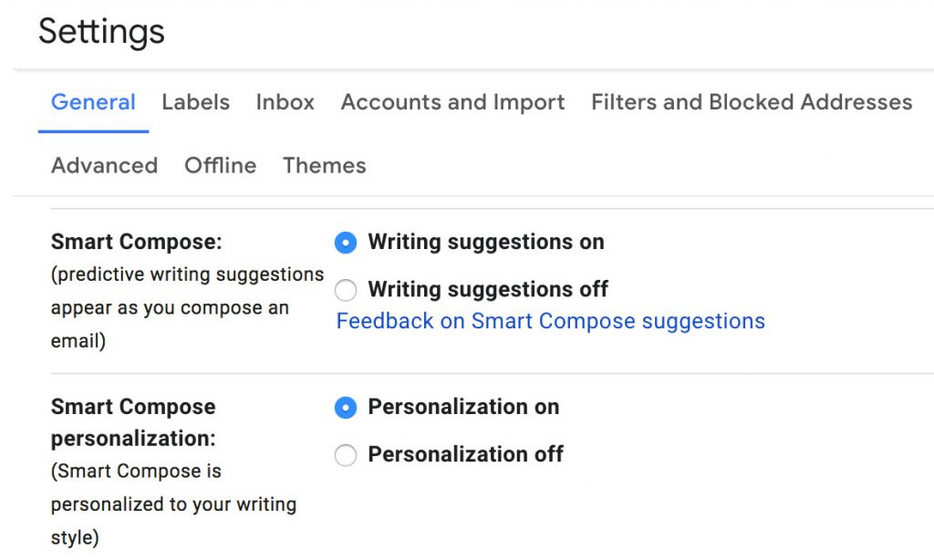The image size is (934, 560).
Task: Open the Offline tab
Action: coord(220,165)
